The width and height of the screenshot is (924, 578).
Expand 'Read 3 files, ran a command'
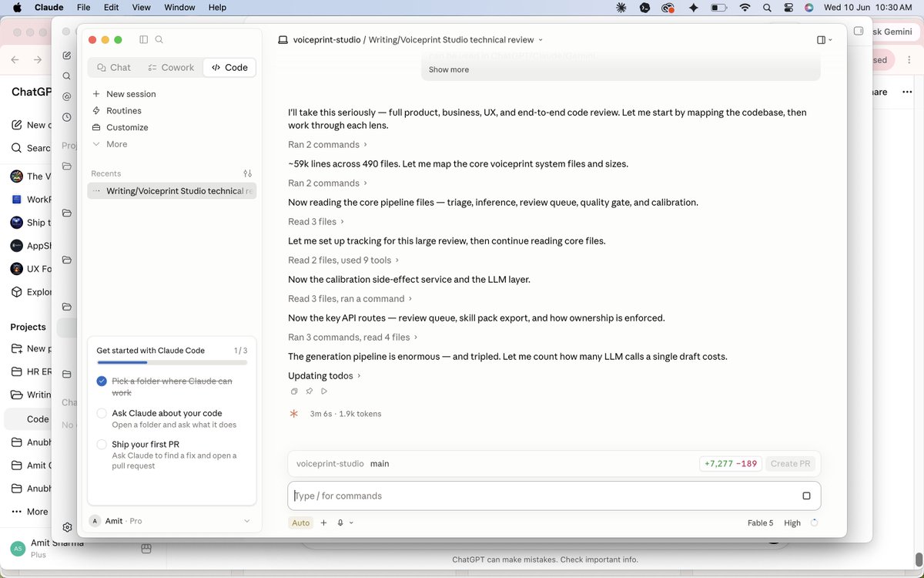pos(350,298)
